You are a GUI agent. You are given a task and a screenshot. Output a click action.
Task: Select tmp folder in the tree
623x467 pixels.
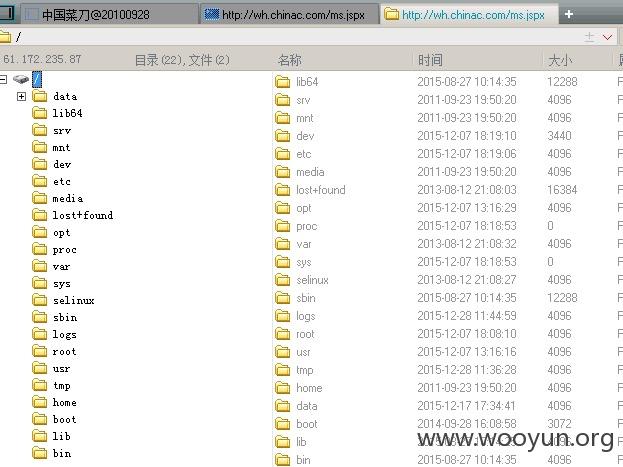62,386
